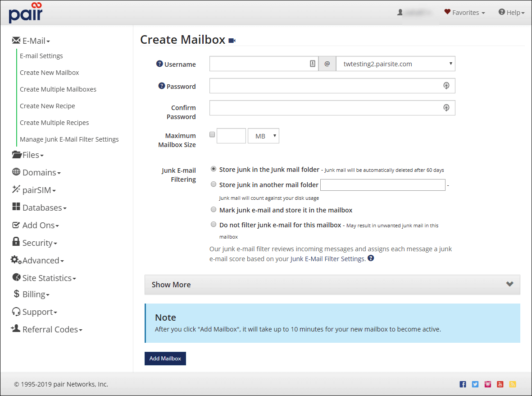The width and height of the screenshot is (532, 396).
Task: Open the Help dropdown menu
Action: pyautogui.click(x=511, y=13)
